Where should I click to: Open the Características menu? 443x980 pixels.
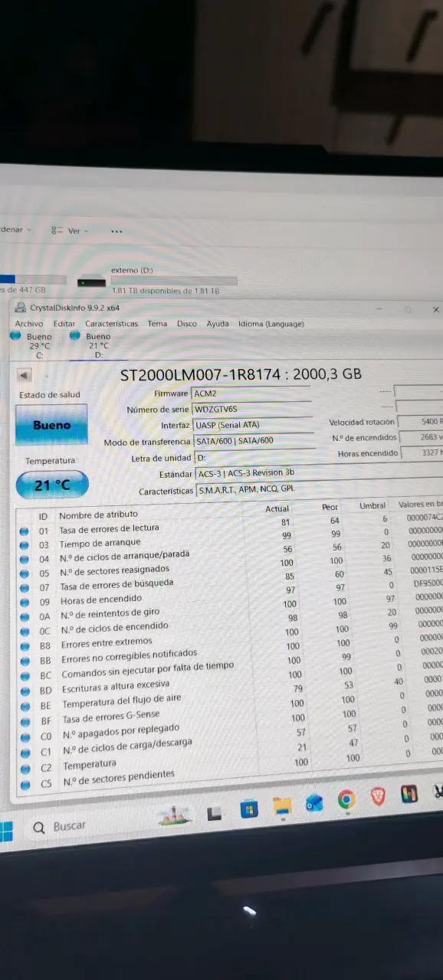(x=112, y=324)
